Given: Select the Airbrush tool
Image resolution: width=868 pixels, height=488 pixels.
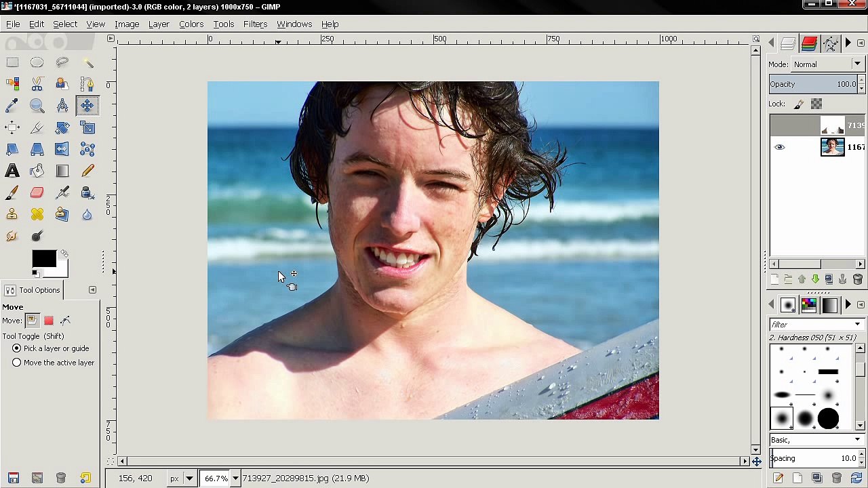Looking at the screenshot, I should pos(62,192).
